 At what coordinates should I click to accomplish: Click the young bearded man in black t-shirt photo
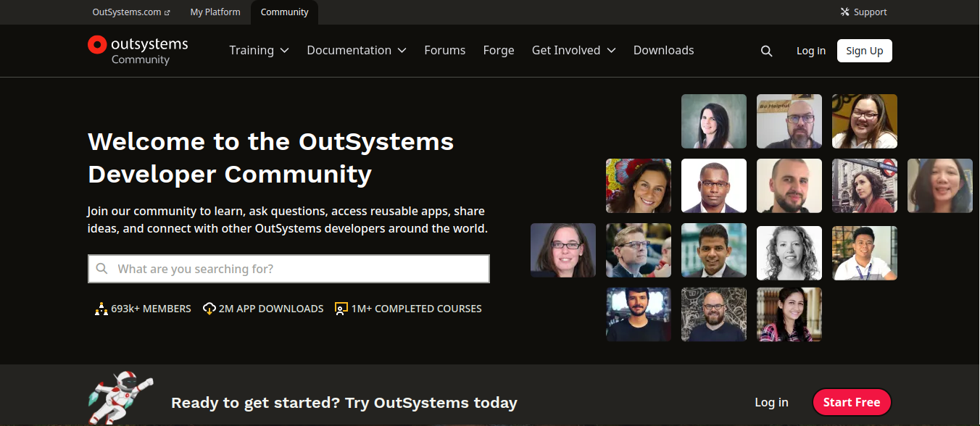[639, 314]
